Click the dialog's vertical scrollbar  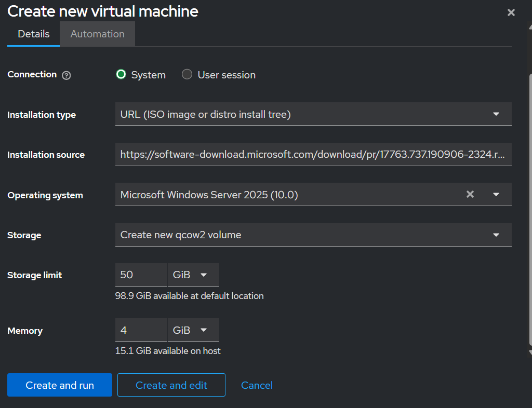pos(529,208)
